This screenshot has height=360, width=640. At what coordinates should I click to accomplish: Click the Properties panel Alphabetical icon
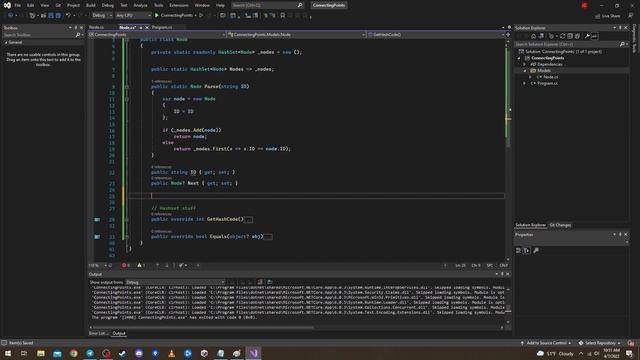(527, 251)
